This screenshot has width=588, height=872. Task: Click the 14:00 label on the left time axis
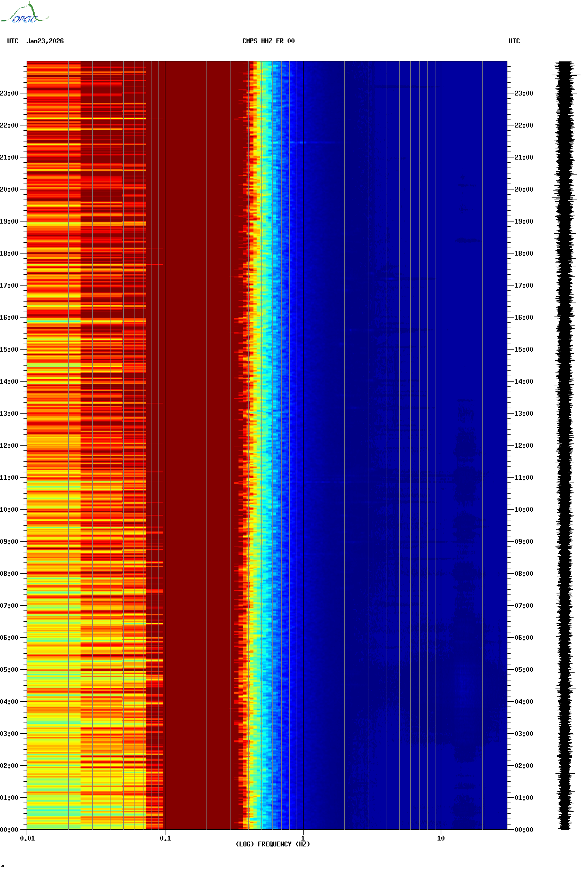(9, 382)
